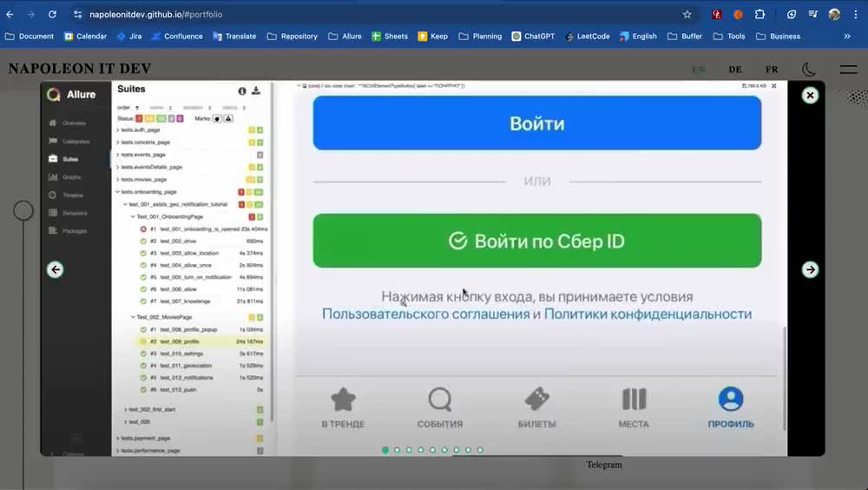Click green Войти по Сбер ID button
868x490 pixels.
point(537,242)
